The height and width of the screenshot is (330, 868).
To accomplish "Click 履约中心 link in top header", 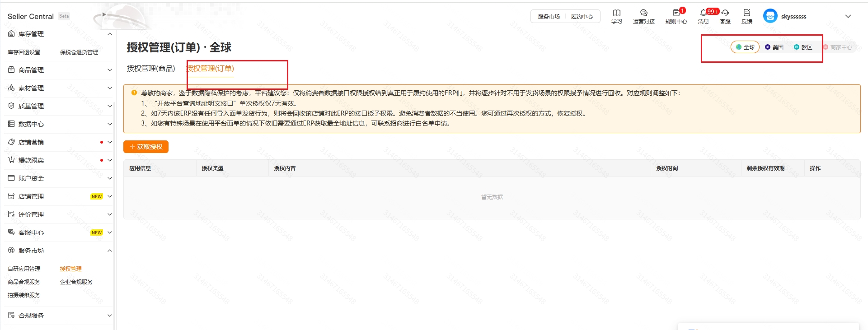I will pyautogui.click(x=582, y=17).
